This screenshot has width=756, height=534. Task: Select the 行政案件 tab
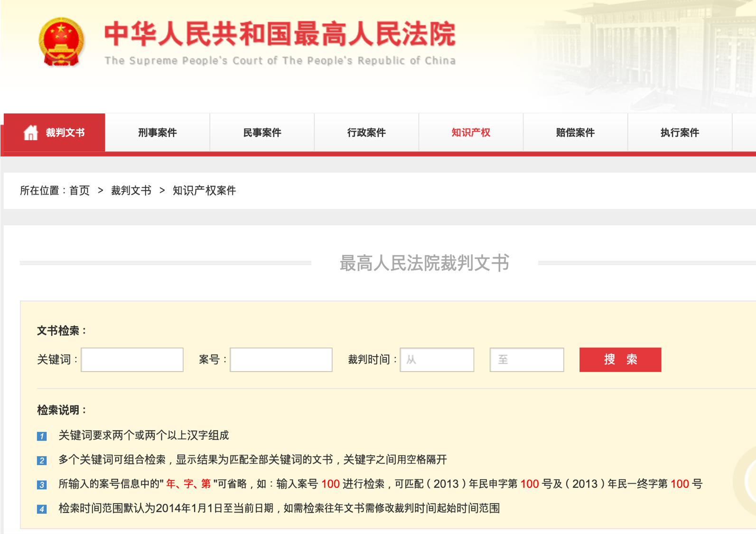pyautogui.click(x=366, y=132)
